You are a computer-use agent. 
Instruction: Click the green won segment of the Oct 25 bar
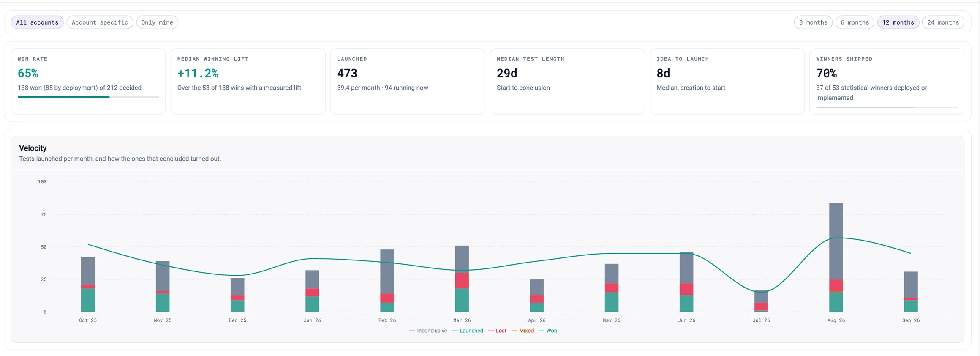[x=88, y=300]
